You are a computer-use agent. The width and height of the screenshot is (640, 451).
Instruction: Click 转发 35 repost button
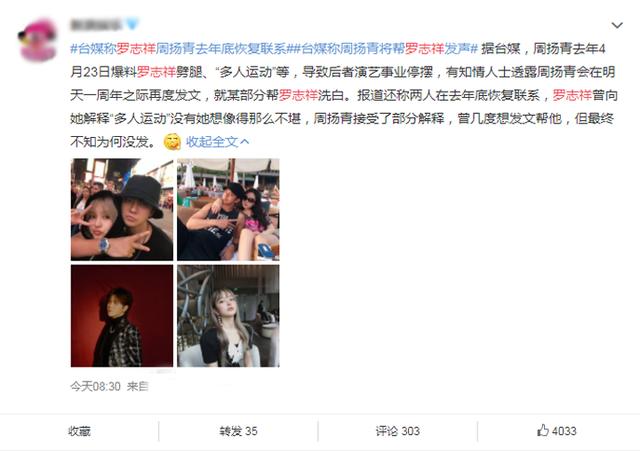[238, 431]
